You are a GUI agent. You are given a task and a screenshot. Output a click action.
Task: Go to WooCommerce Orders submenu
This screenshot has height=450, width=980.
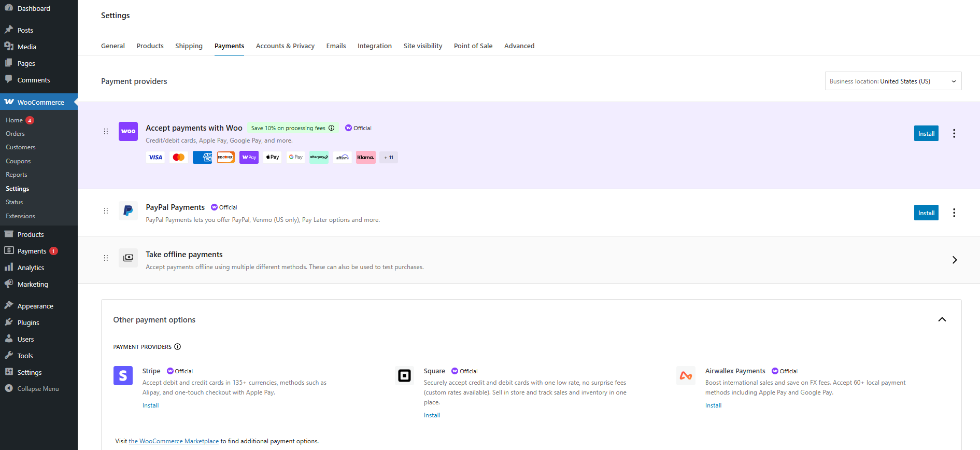[x=16, y=134]
